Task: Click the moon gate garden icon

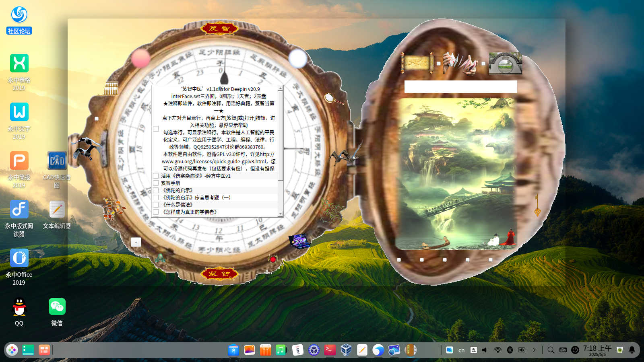Action: click(x=506, y=63)
